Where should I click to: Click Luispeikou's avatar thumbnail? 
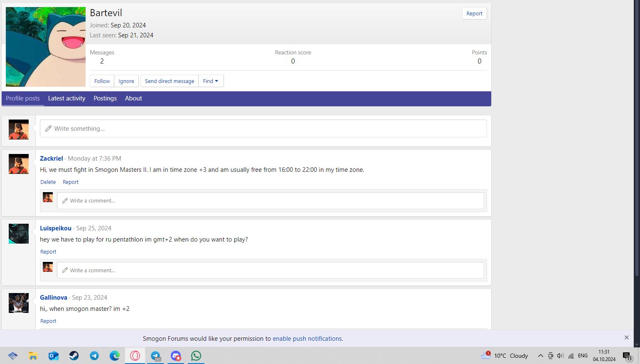(x=19, y=234)
